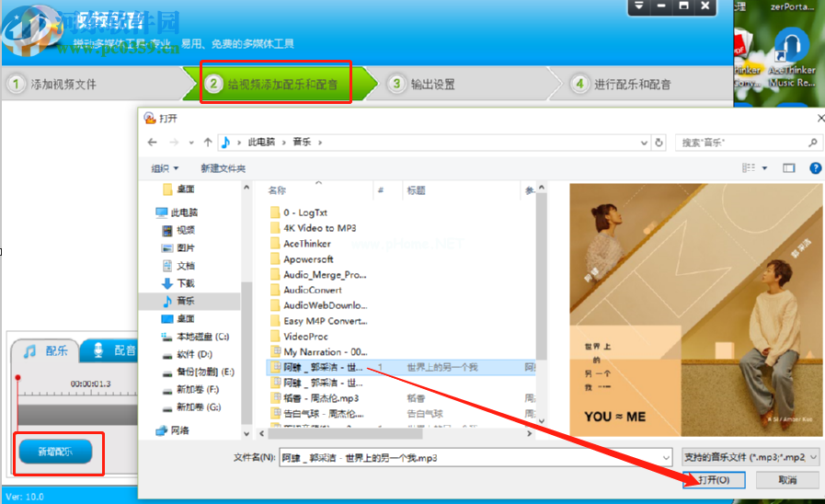Switch to the 配音 tab

(x=114, y=350)
